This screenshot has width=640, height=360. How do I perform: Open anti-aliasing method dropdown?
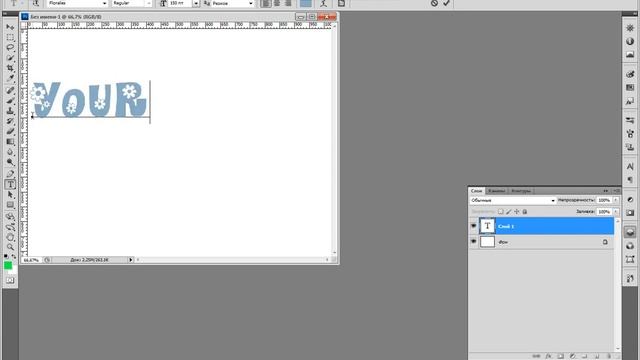point(251,3)
